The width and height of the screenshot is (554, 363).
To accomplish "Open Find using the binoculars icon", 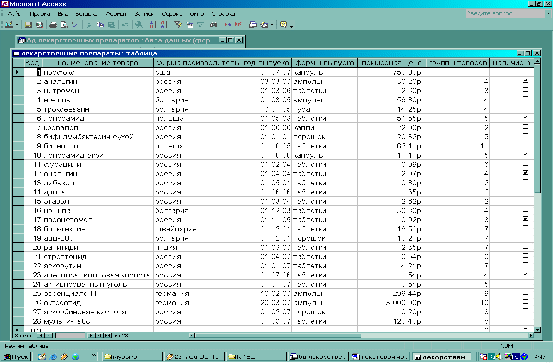I will 213,25.
